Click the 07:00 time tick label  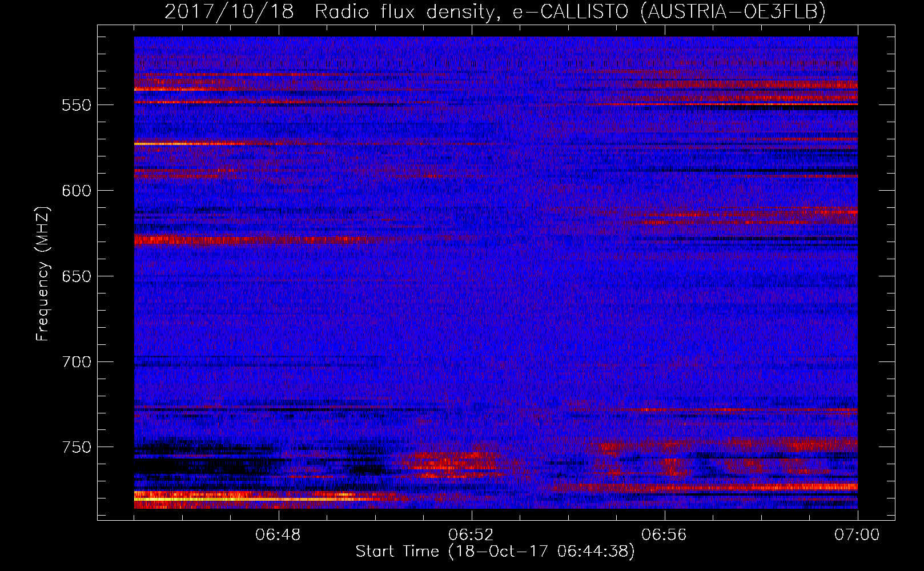point(857,535)
